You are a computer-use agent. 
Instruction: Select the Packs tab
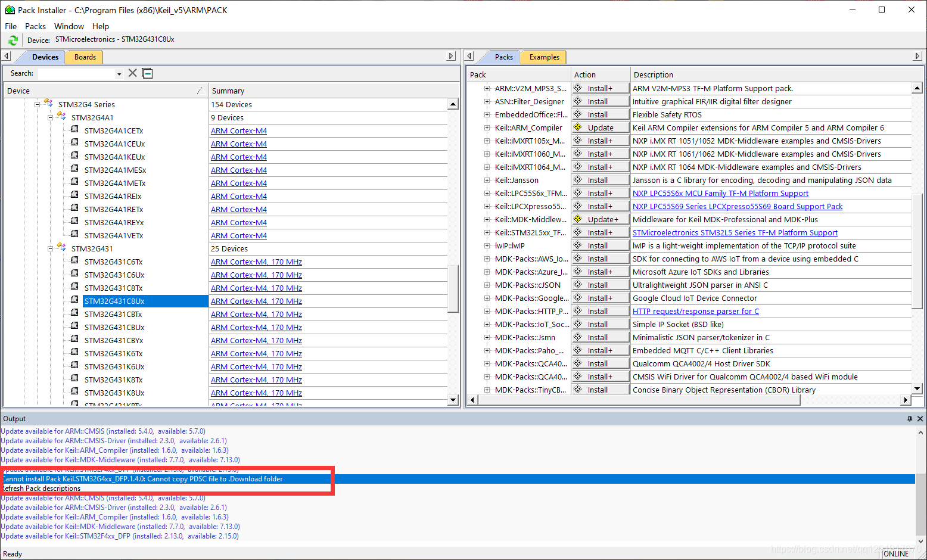click(x=503, y=57)
